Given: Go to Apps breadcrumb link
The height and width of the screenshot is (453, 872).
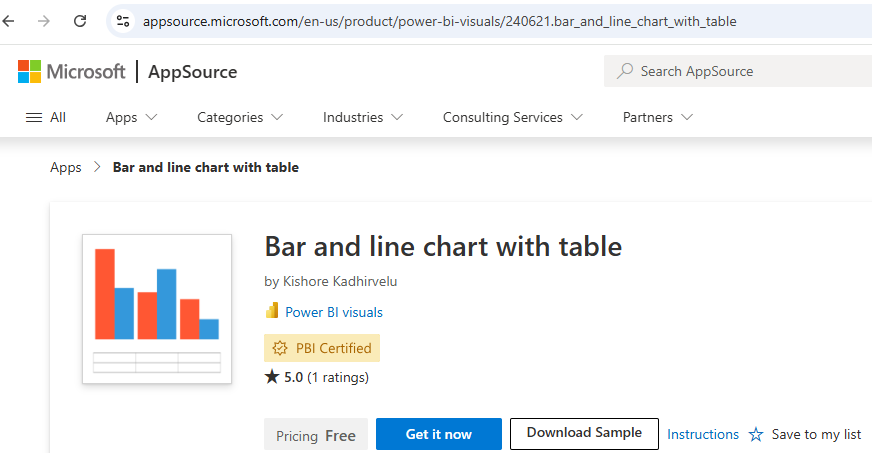Looking at the screenshot, I should click(66, 167).
